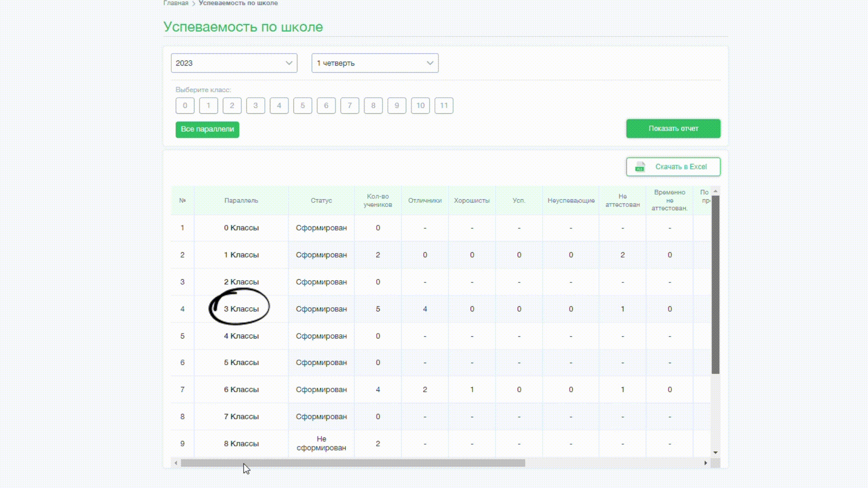The width and height of the screenshot is (868, 488).
Task: Click 'Временно не аттестован.' column header
Action: [670, 200]
